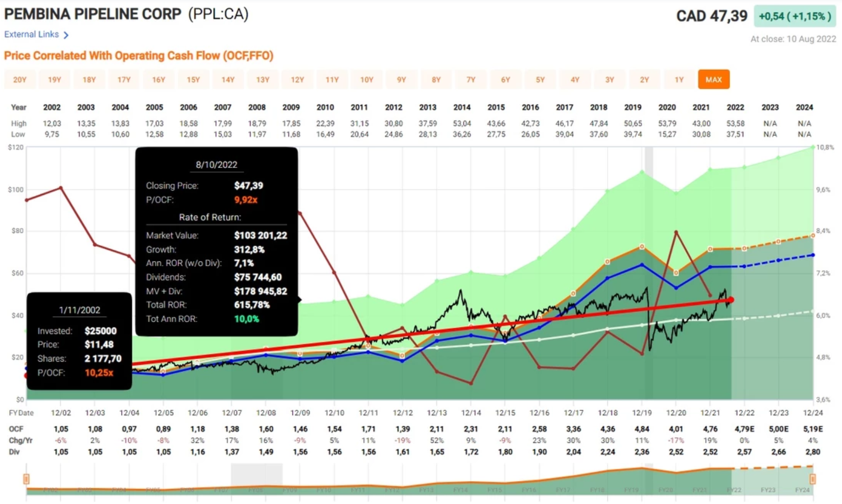
Task: Dismiss the 8/10/2022 rate of return tooltip
Action: click(217, 242)
